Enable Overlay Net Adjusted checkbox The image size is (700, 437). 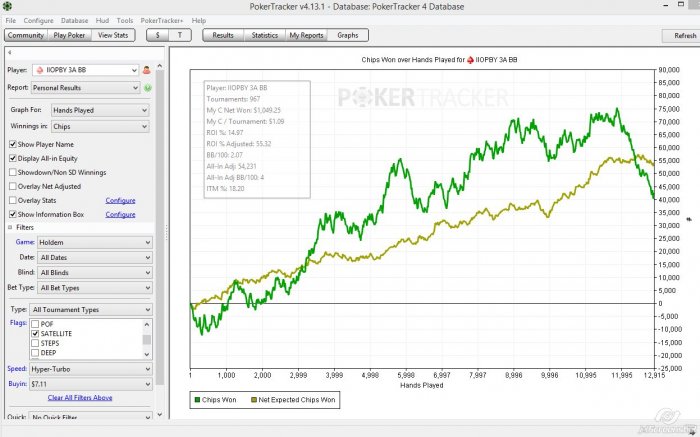(13, 186)
